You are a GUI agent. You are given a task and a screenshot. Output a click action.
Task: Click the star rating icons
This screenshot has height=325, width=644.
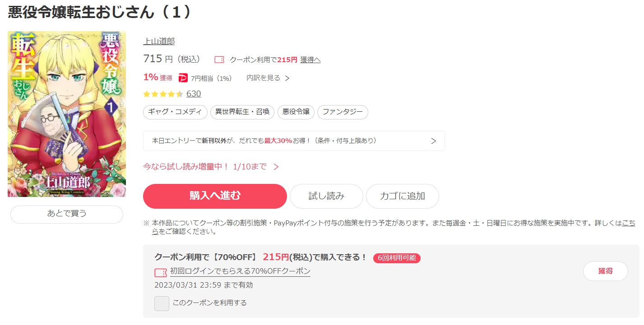coord(163,94)
